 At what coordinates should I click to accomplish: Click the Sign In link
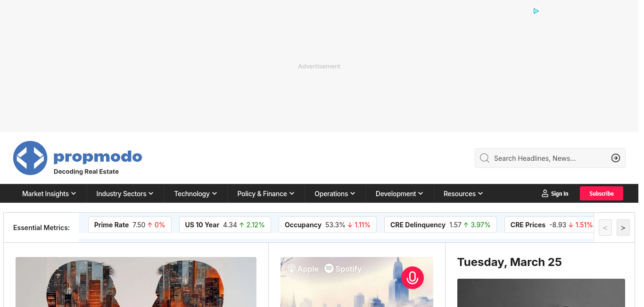pyautogui.click(x=560, y=194)
